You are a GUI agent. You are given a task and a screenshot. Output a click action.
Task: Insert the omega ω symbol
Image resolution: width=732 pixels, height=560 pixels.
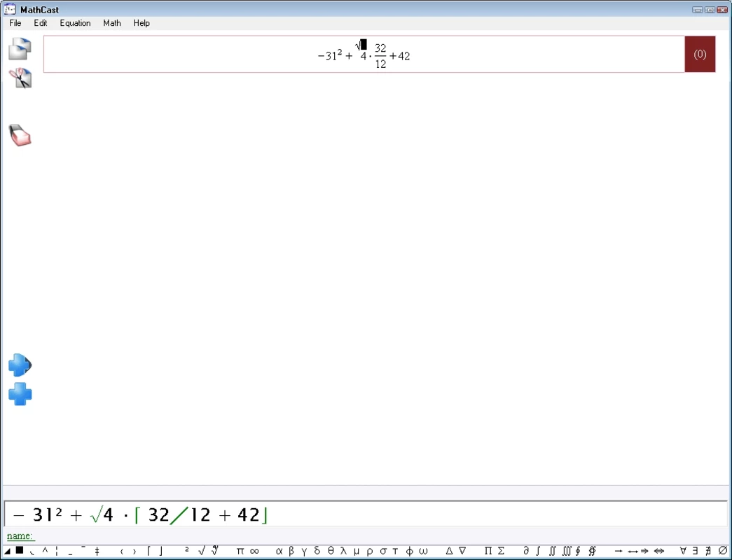[423, 551]
